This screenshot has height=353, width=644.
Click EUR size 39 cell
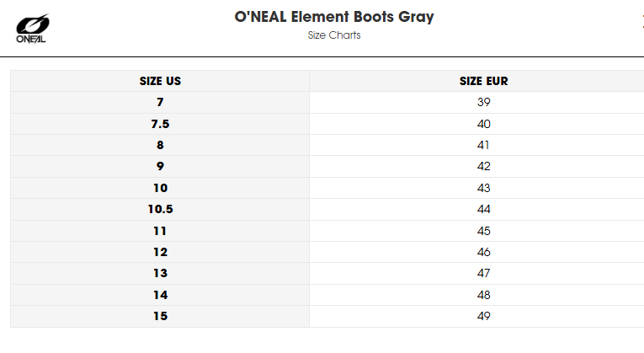[483, 102]
